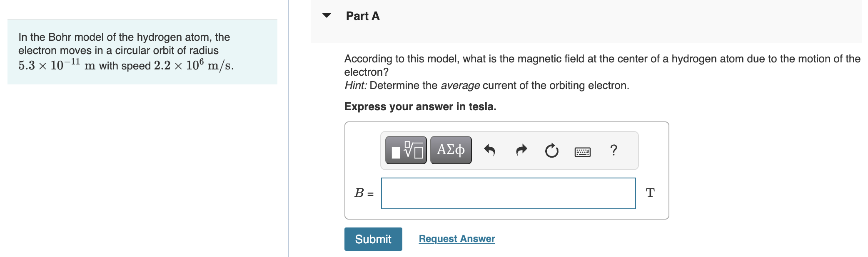Click 'Express your answer in tesla' text
Screen dimensions: 868x257
[420, 107]
